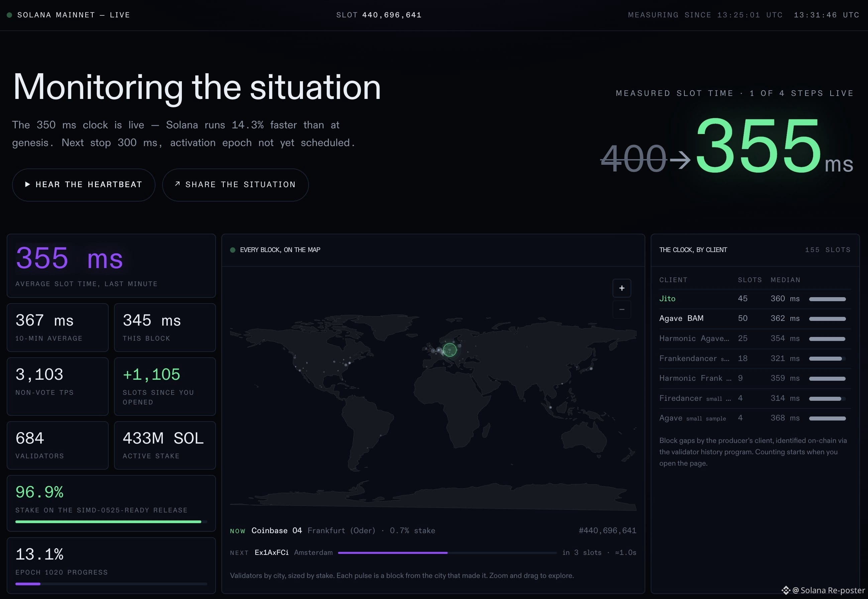Select the Agave small sample row
The height and width of the screenshot is (599, 868).
pos(755,418)
